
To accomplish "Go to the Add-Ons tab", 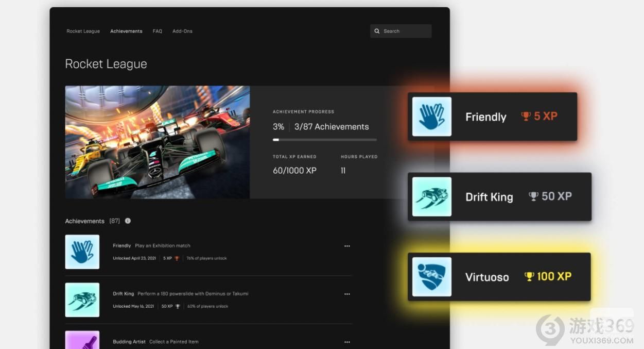I will 182,31.
